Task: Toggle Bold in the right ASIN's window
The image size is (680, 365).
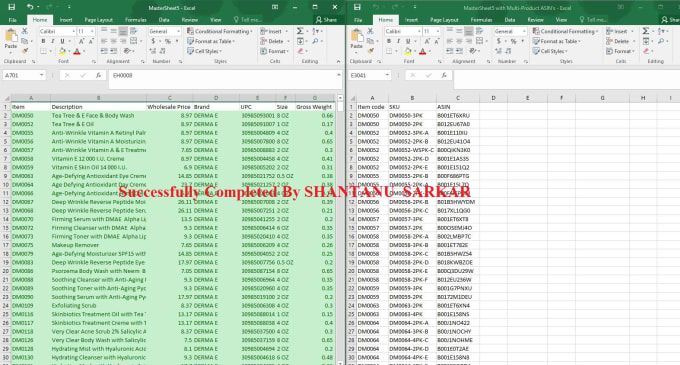Action: [x=389, y=41]
